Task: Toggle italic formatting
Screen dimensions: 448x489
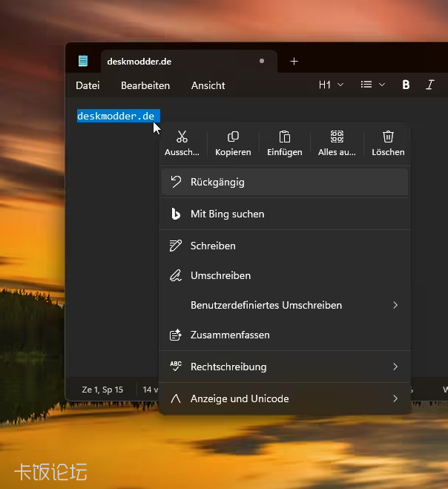Action: click(x=430, y=85)
